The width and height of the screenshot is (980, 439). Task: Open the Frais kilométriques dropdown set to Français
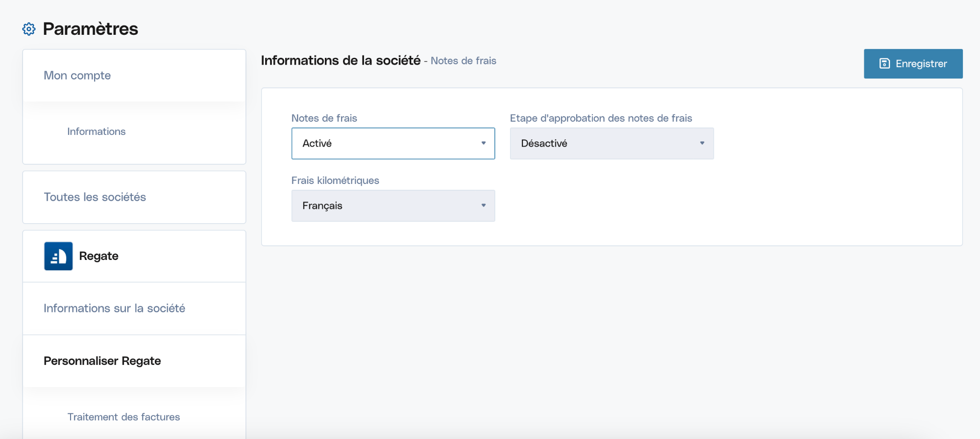pos(393,206)
